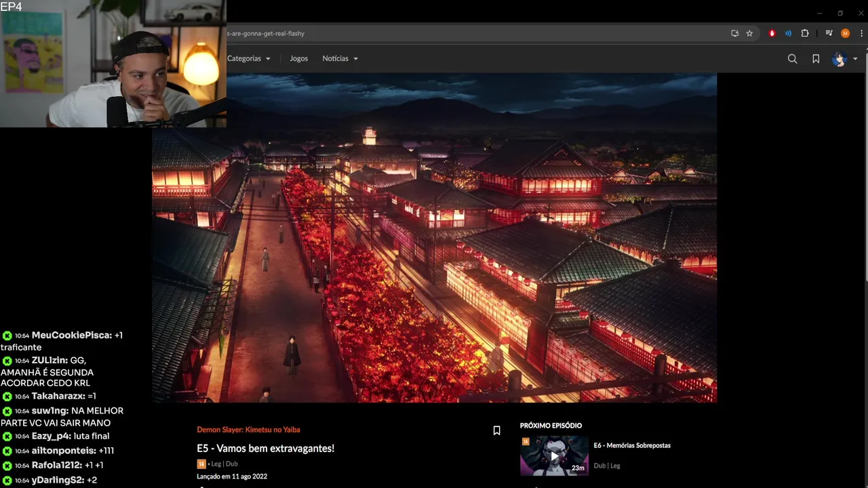The height and width of the screenshot is (488, 868).
Task: Click chat username yDarlingS2
Action: click(x=58, y=481)
